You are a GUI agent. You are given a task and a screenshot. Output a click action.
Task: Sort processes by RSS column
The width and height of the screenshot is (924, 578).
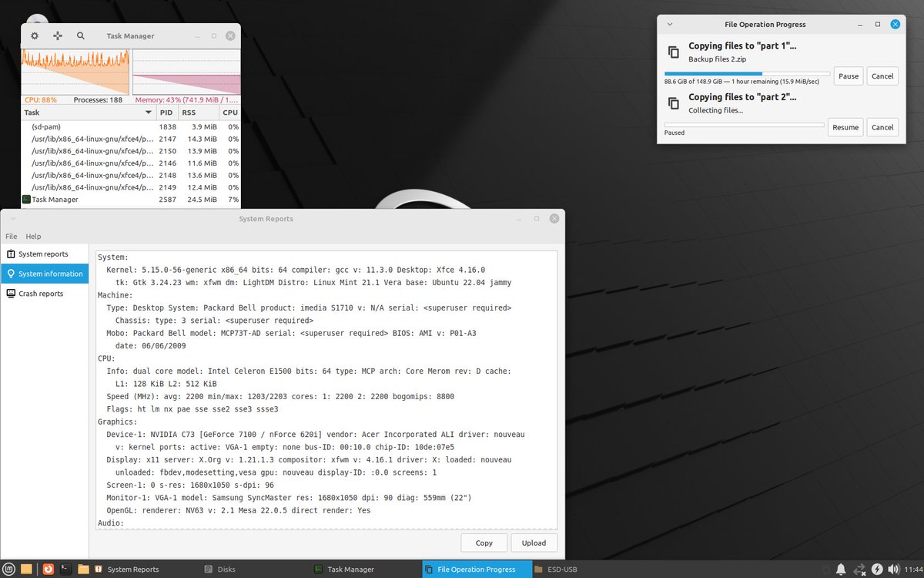tap(199, 113)
